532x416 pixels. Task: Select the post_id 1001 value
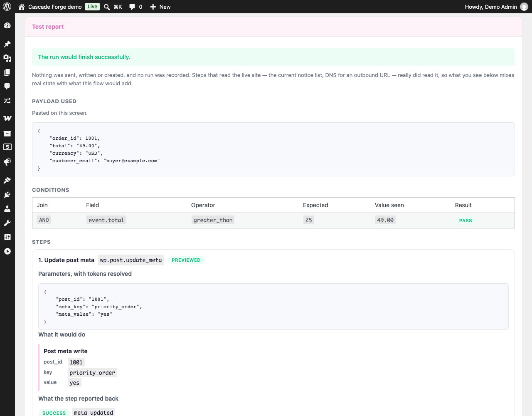pos(76,362)
